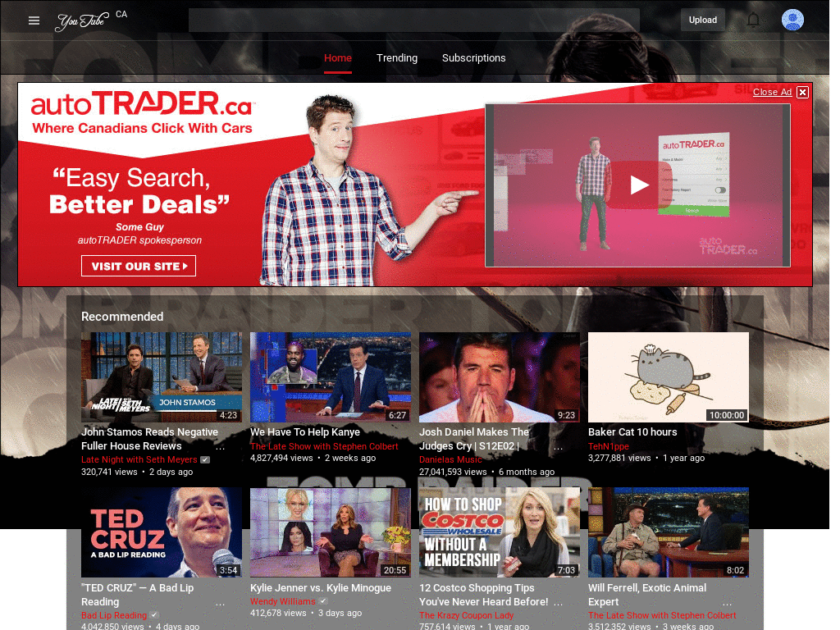Open the Bad Lip Reading channel

[114, 615]
